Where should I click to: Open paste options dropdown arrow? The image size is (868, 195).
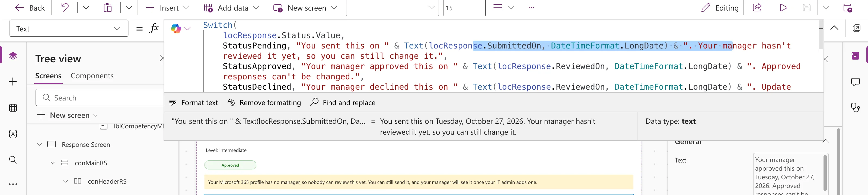tap(129, 7)
